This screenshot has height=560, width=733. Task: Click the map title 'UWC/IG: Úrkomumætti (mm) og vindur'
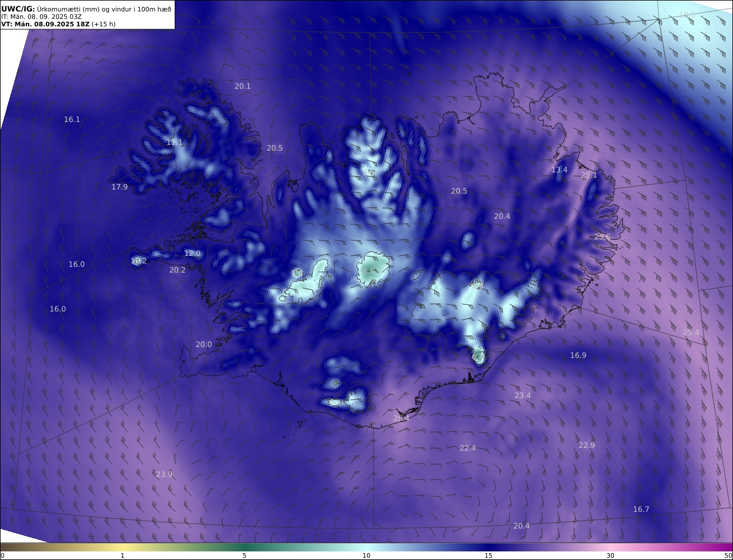coord(86,9)
